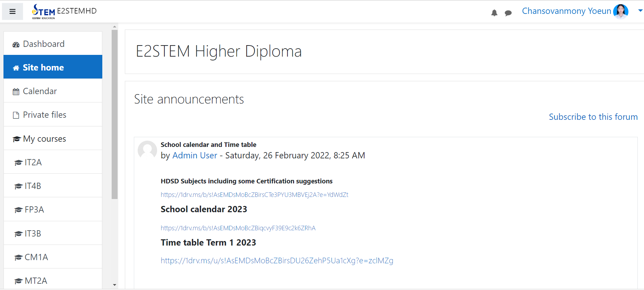
Task: Click My courses in the sidebar
Action: (x=44, y=139)
